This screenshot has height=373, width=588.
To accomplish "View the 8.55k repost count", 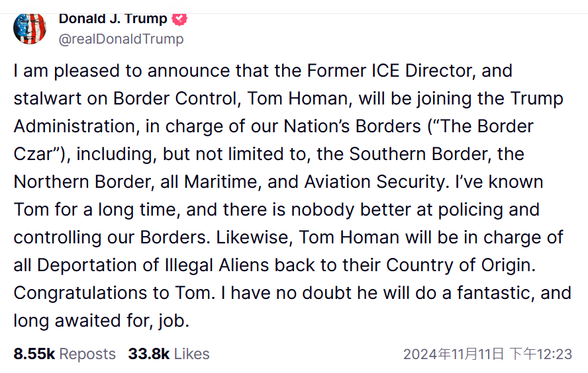I will 34,354.
